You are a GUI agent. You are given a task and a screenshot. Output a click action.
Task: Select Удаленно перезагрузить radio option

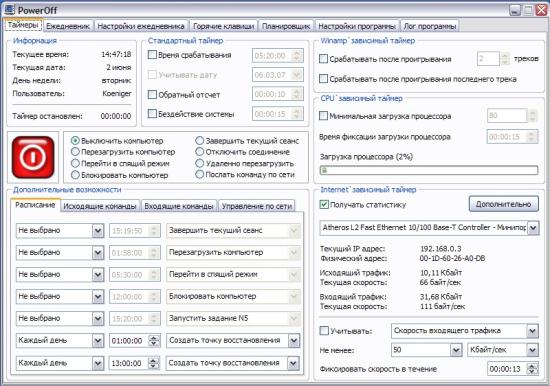coord(200,163)
